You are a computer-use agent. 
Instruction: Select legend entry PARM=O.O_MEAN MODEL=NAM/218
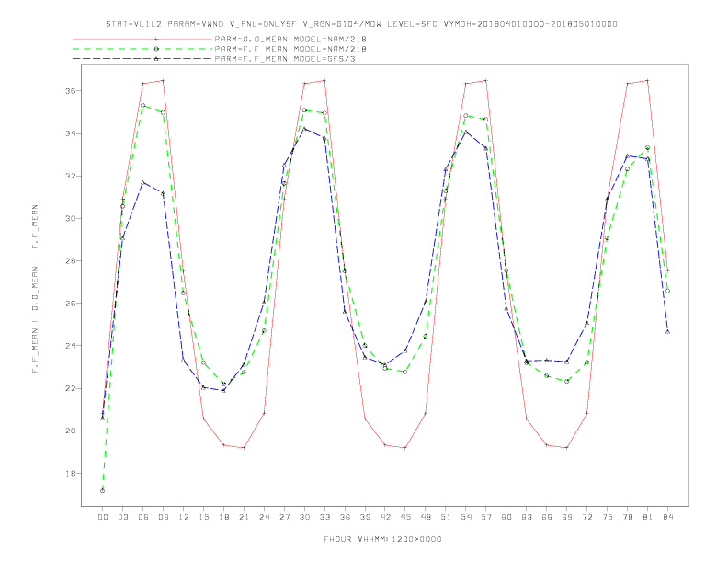[x=290, y=39]
